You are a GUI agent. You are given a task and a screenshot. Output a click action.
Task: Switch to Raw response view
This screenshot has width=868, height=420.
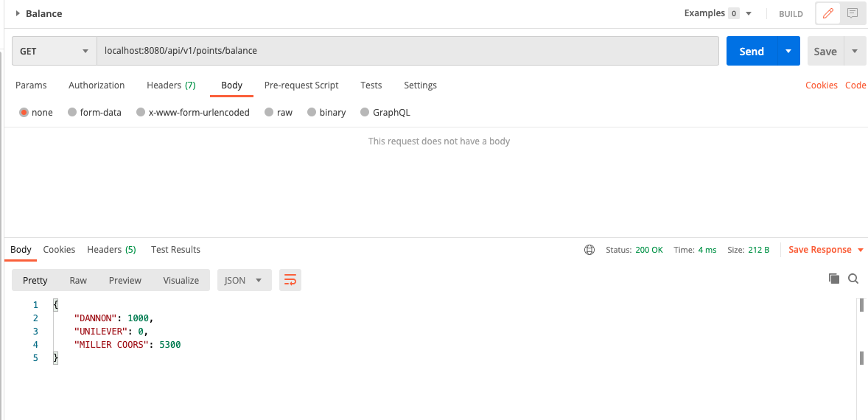78,280
